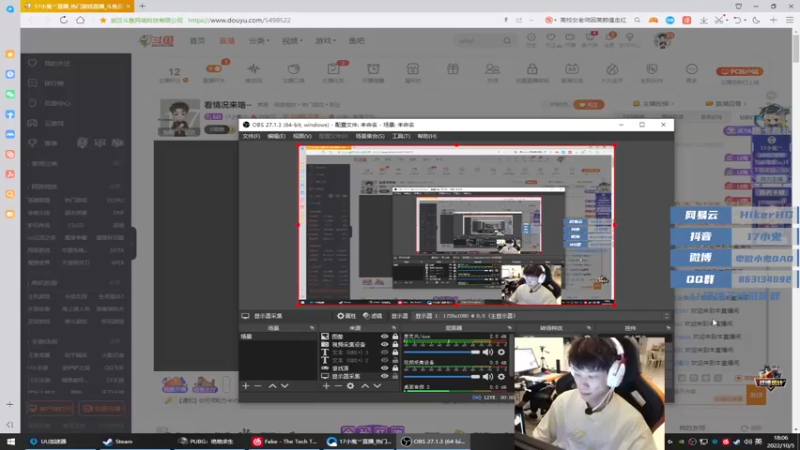Hide the 显示器采集 source

pos(384,376)
